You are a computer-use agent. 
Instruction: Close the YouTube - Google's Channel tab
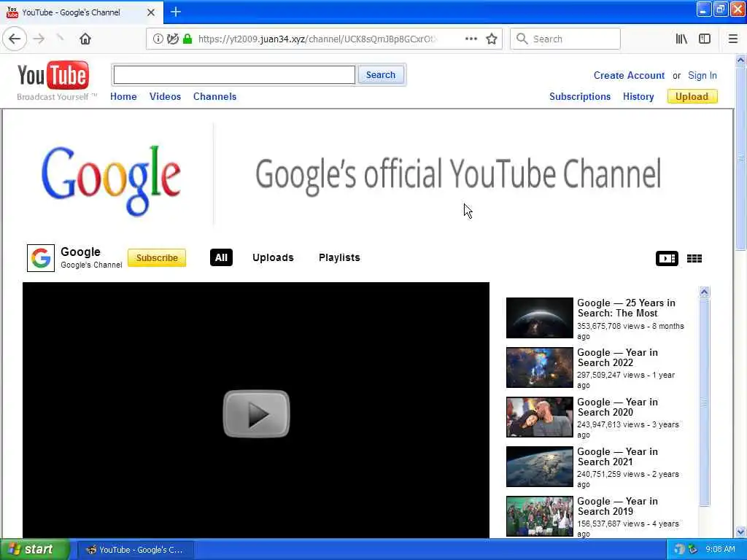[x=151, y=12]
